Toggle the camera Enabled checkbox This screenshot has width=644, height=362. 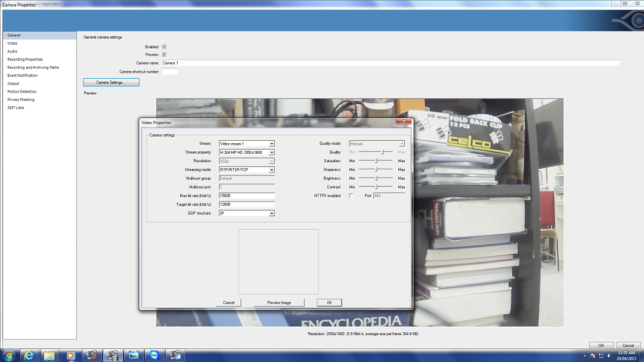coord(164,47)
